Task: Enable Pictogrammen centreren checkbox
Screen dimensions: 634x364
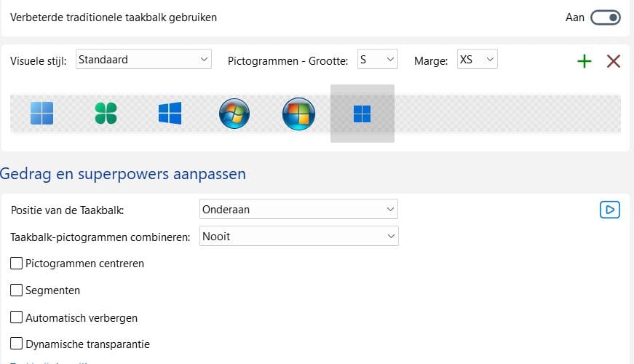Action: tap(16, 264)
